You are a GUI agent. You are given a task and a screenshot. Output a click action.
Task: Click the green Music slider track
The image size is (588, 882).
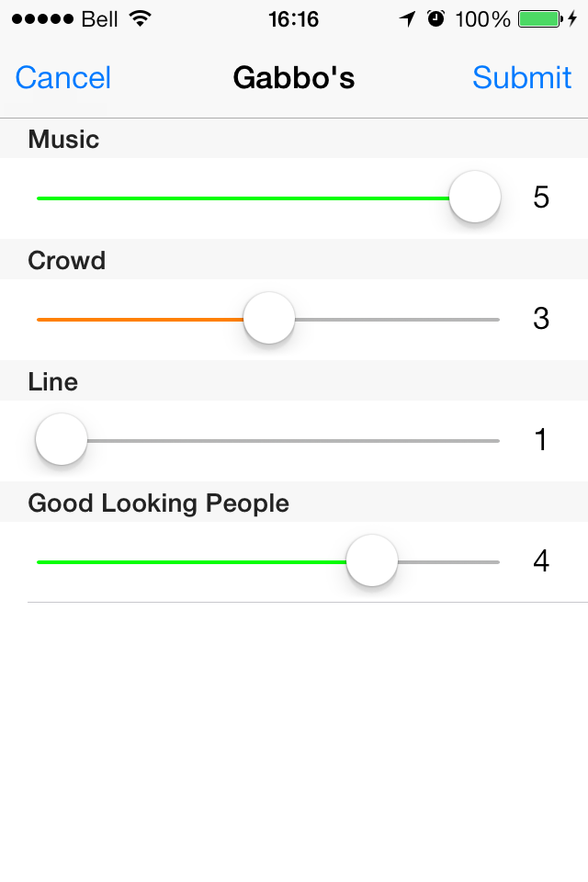243,198
